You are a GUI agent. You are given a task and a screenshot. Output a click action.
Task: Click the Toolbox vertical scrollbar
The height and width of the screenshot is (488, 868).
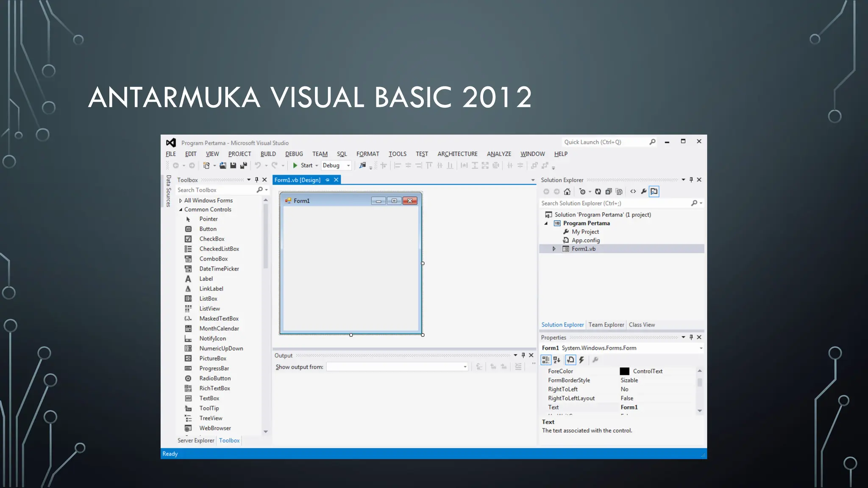(x=266, y=236)
